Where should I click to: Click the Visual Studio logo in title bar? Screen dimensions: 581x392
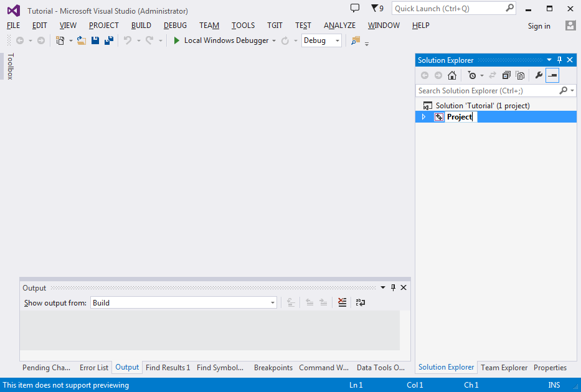[x=14, y=11]
